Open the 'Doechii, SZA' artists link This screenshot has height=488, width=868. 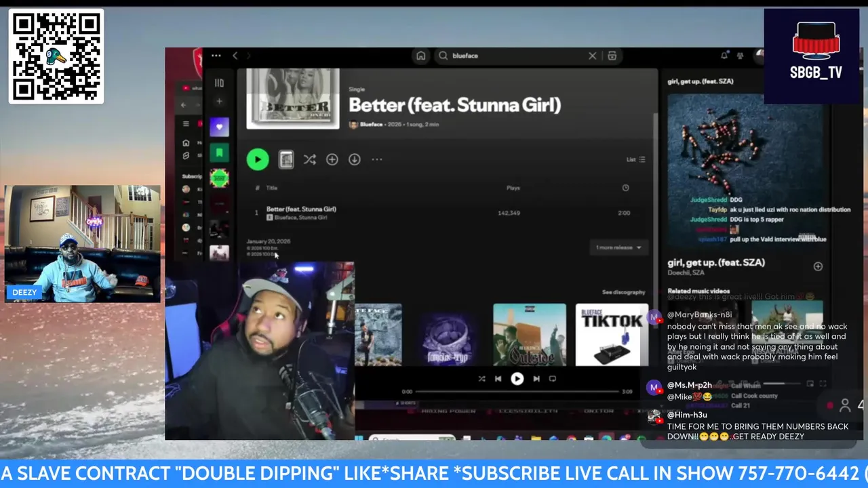click(x=686, y=272)
